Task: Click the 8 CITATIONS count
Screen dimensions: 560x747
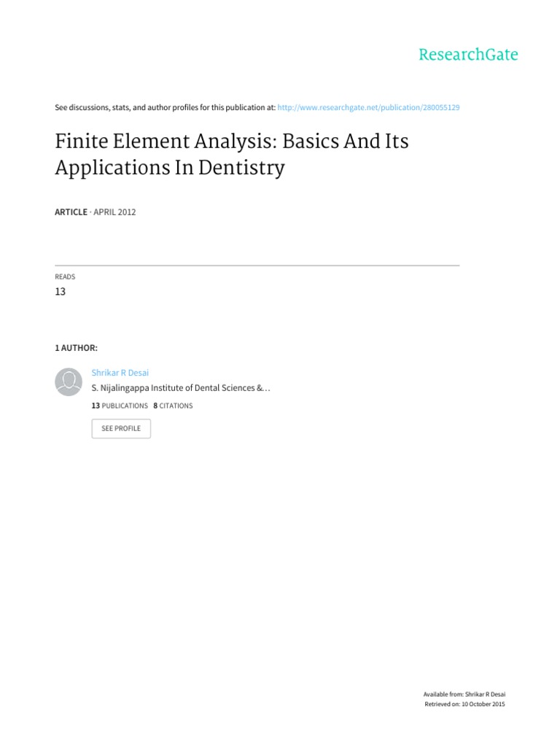Action: point(174,406)
